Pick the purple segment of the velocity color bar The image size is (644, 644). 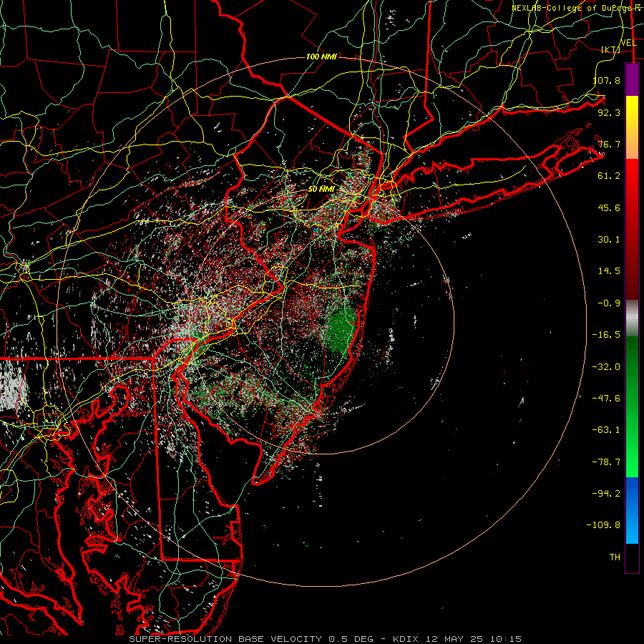pyautogui.click(x=632, y=79)
